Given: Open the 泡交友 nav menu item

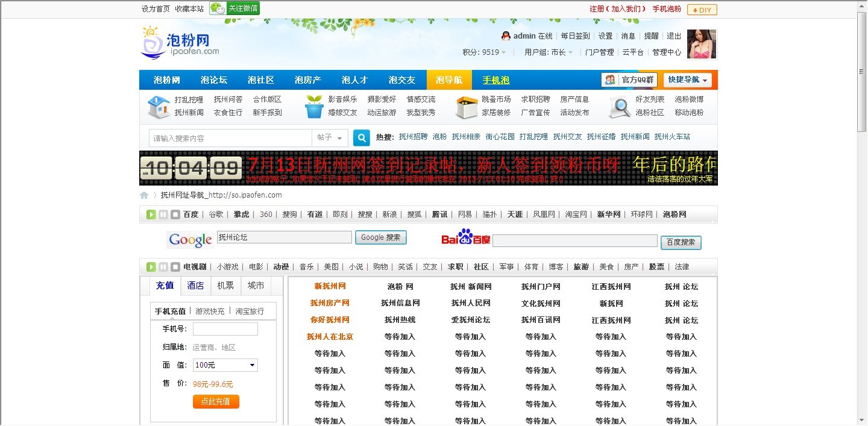Looking at the screenshot, I should [x=402, y=80].
